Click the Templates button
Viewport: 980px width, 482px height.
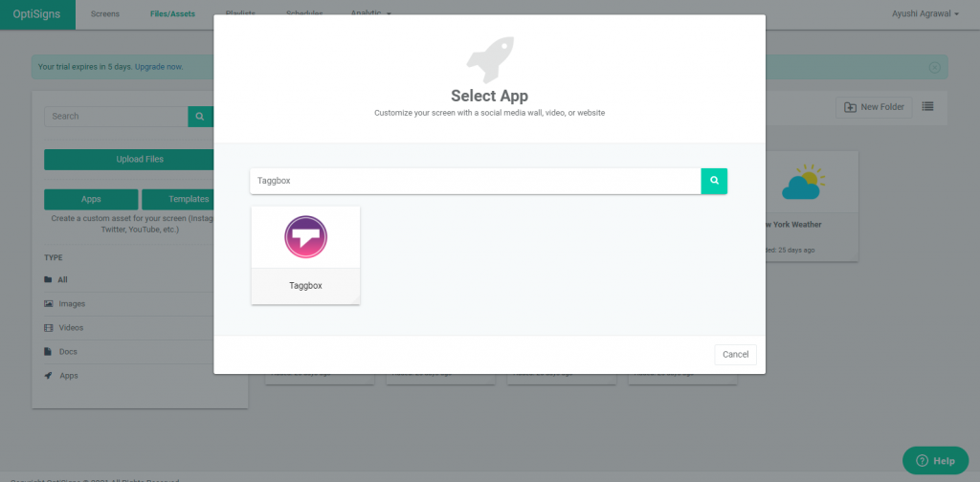(178, 199)
